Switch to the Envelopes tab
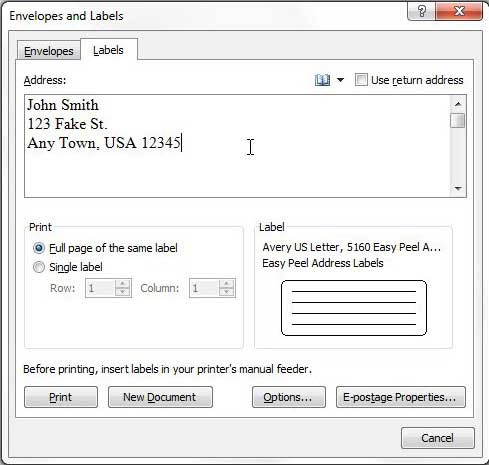The height and width of the screenshot is (465, 489). coord(49,51)
